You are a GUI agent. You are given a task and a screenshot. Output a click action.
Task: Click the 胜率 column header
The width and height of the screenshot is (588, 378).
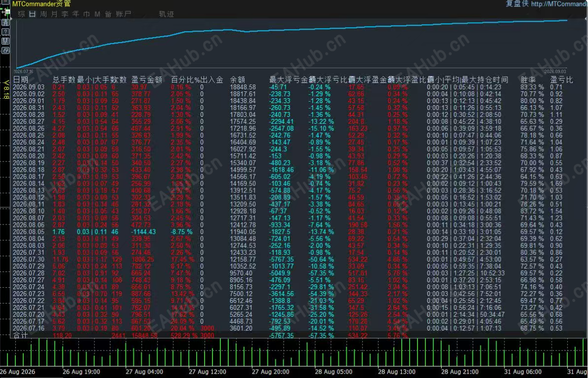(x=528, y=79)
